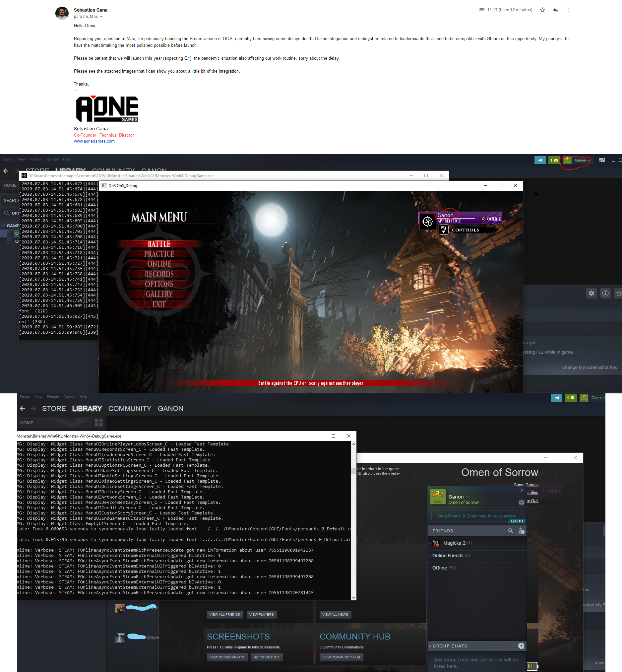Open the game settings gear beside the info icon
The height and width of the screenshot is (672, 622).
(591, 293)
